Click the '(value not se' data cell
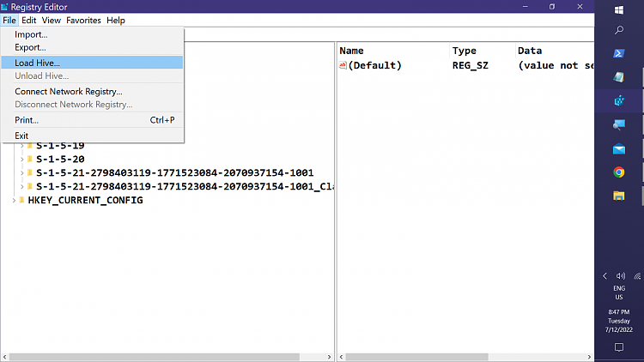Screen dimensions: 644x362 (x=556, y=65)
